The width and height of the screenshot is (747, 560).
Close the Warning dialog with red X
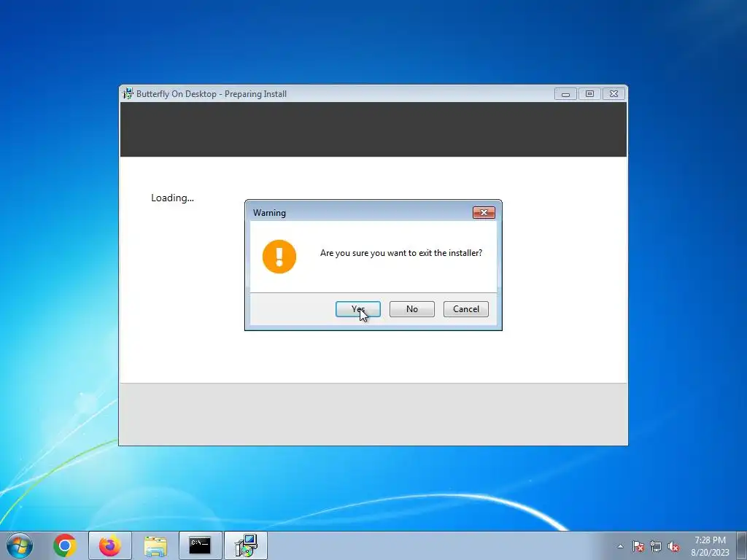[x=484, y=212]
